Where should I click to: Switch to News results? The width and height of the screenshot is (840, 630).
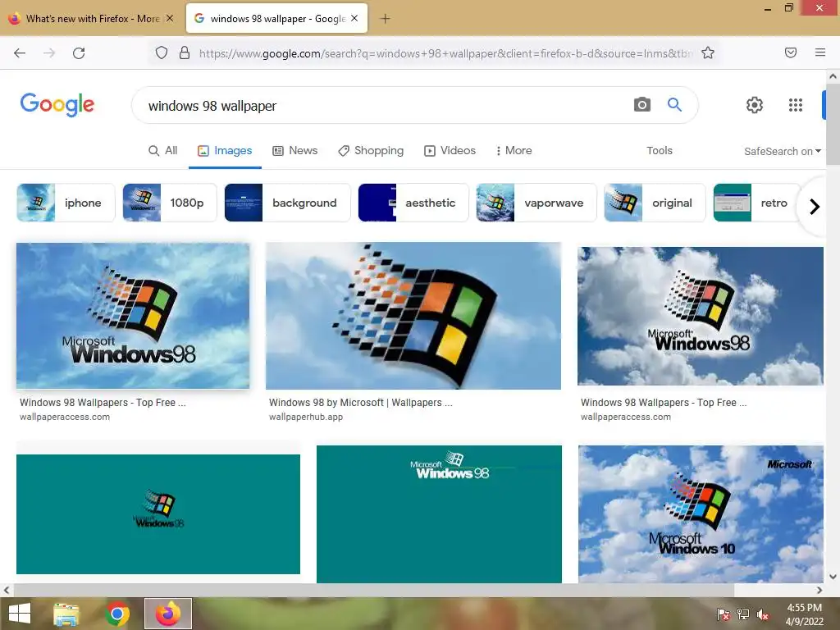[x=295, y=151]
